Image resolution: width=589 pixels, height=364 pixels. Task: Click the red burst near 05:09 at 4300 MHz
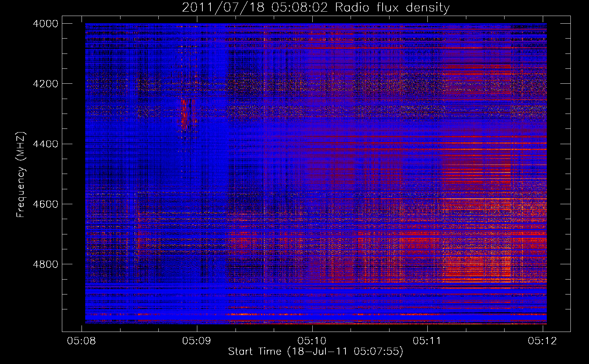coord(185,114)
